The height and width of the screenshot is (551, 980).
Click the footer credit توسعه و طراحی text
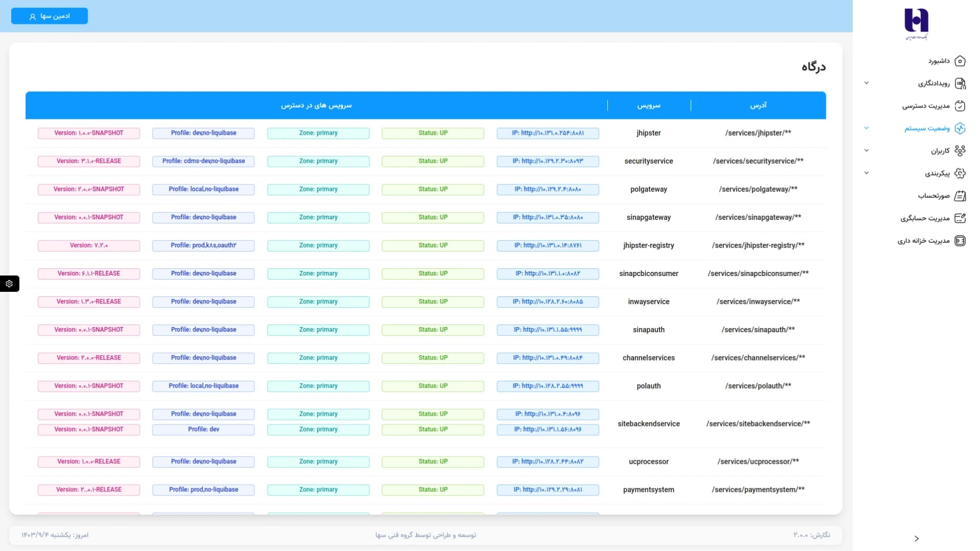point(426,535)
